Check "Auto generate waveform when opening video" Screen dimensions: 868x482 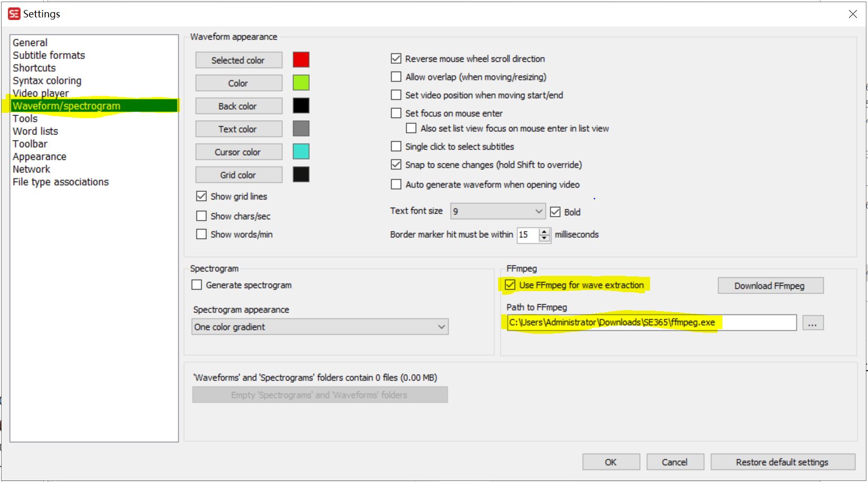[x=396, y=184]
